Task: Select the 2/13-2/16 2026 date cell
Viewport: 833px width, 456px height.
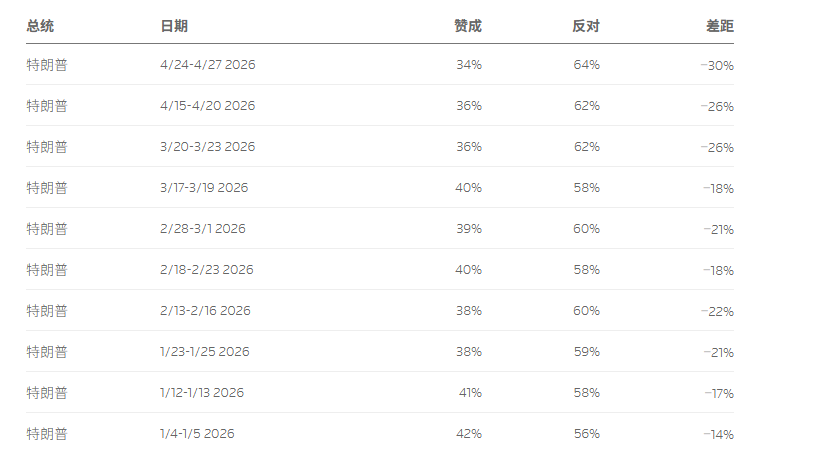Action: click(x=205, y=311)
